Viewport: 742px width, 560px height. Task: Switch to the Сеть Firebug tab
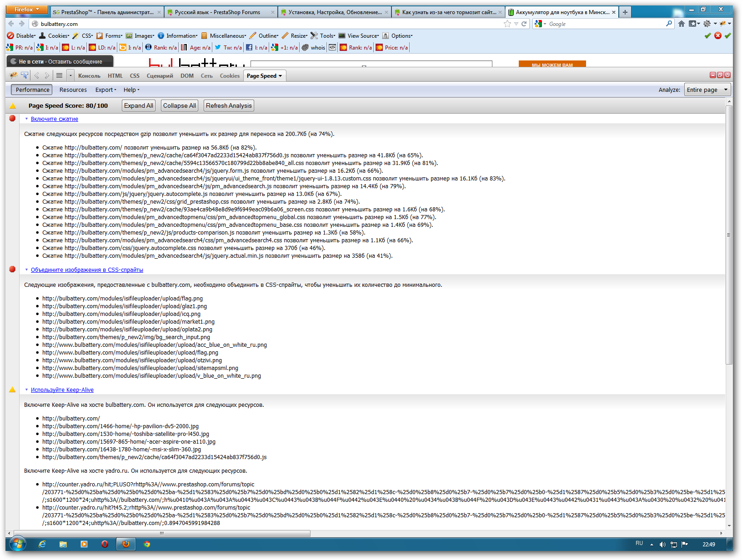(x=207, y=76)
